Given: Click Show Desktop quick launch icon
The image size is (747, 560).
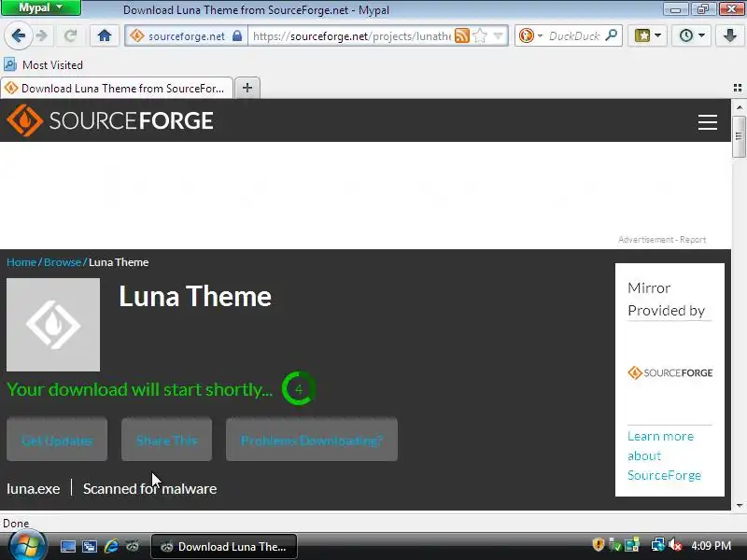Looking at the screenshot, I should coord(67,546).
